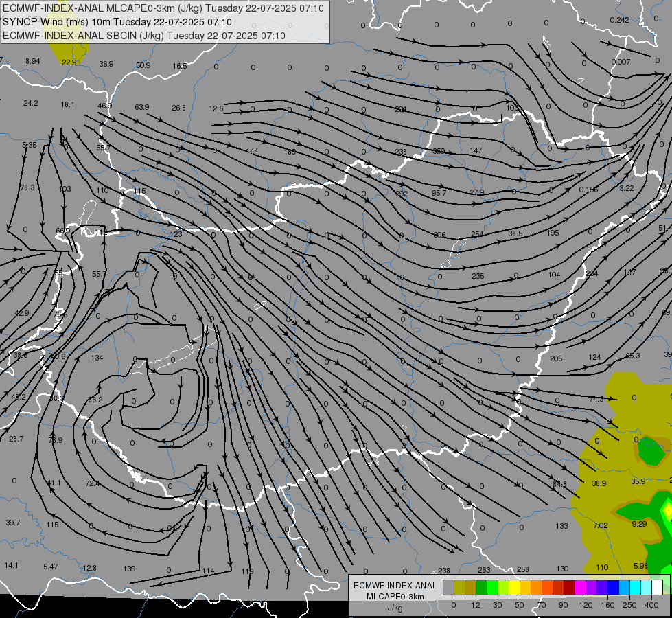Click the map value 26.8
This screenshot has height=618, width=672.
(178, 108)
